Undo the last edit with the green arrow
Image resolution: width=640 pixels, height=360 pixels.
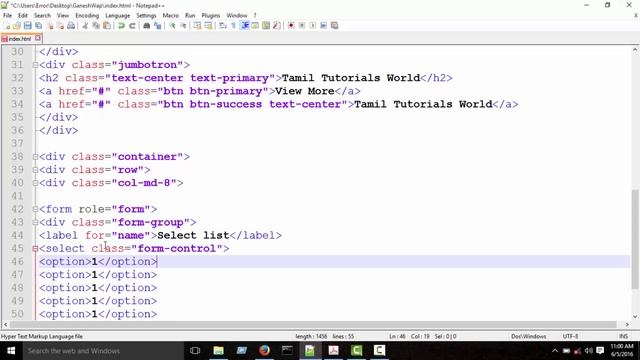(121, 26)
